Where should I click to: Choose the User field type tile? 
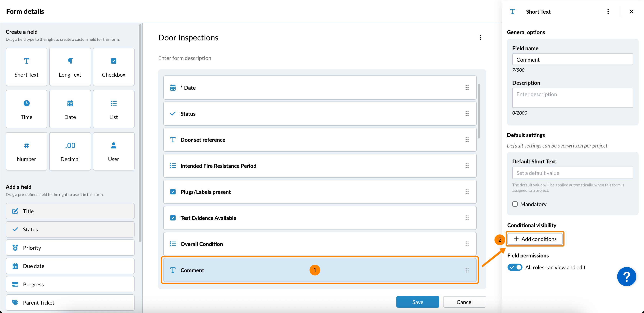click(x=113, y=151)
